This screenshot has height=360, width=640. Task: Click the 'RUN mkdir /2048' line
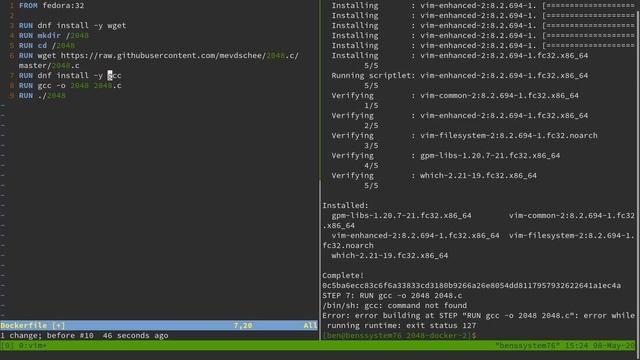pos(53,36)
